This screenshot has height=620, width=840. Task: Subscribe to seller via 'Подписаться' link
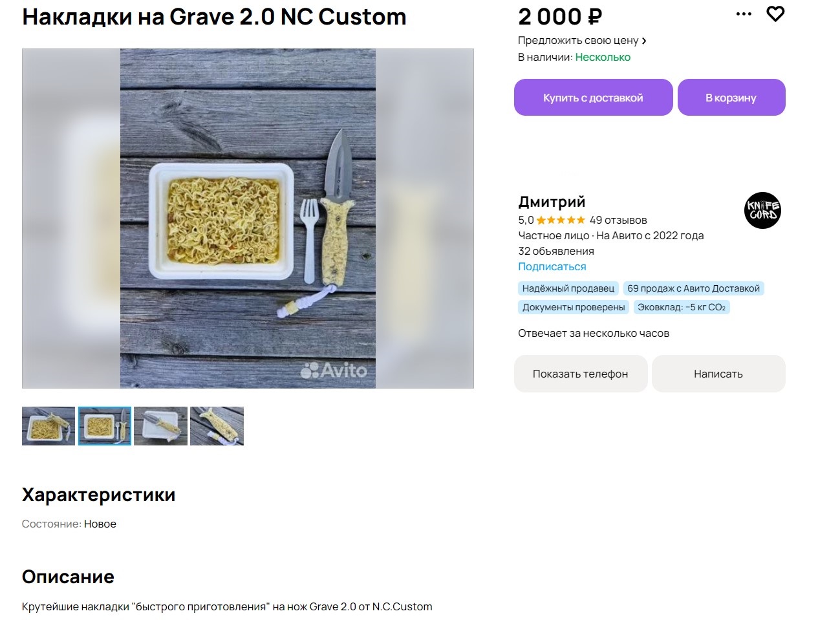pyautogui.click(x=552, y=267)
